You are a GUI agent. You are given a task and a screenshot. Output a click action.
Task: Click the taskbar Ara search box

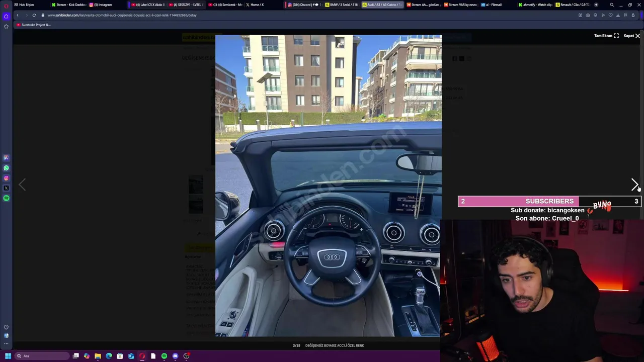[x=42, y=356]
